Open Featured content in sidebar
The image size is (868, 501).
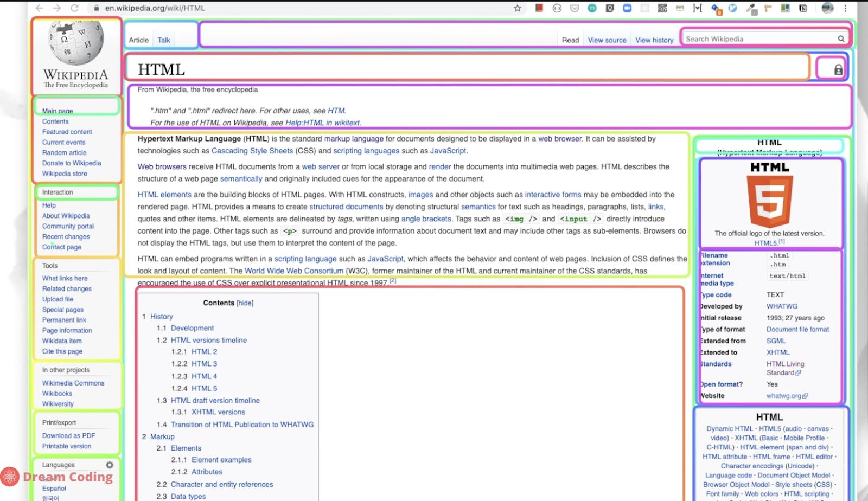tap(67, 132)
